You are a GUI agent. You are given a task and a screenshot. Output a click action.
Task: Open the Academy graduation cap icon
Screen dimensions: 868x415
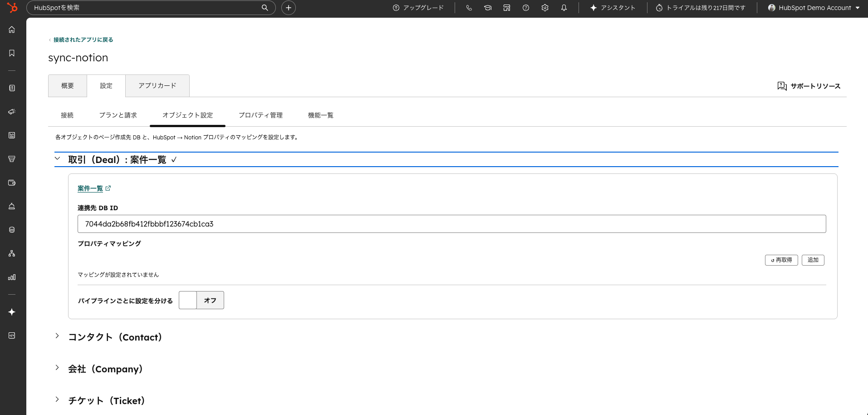[x=488, y=8]
